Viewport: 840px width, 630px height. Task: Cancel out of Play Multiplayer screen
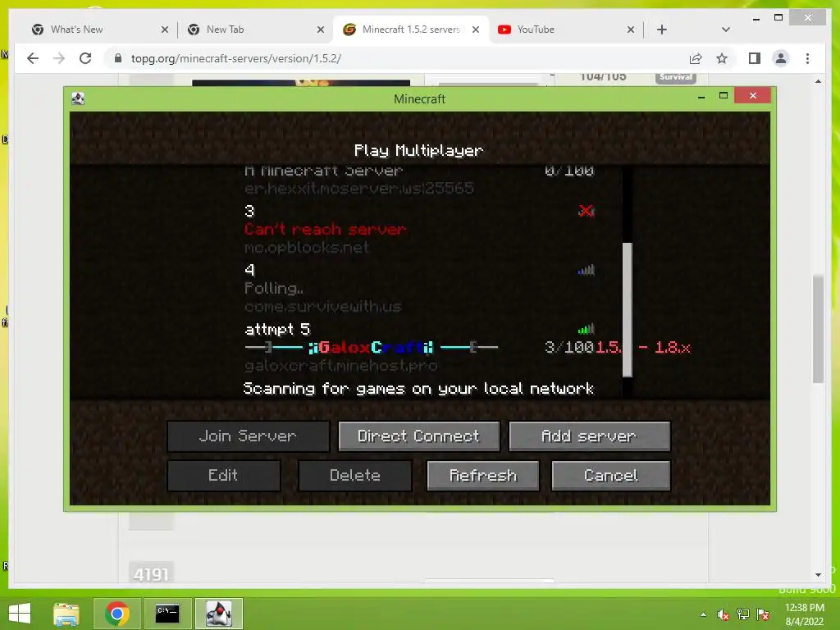pyautogui.click(x=610, y=476)
